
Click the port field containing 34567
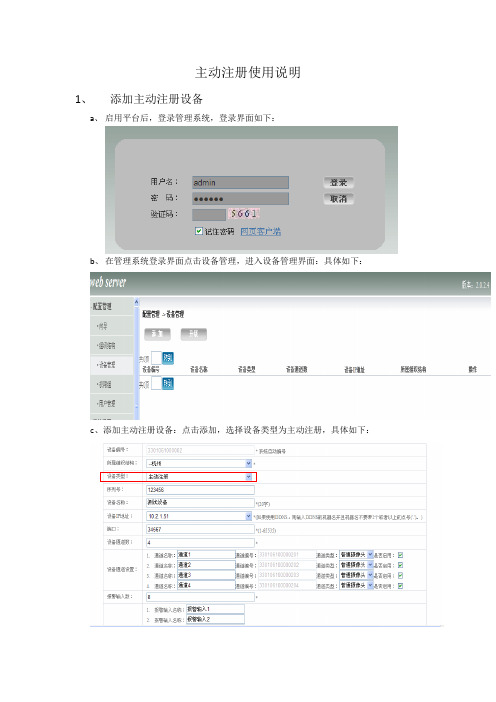click(x=200, y=529)
